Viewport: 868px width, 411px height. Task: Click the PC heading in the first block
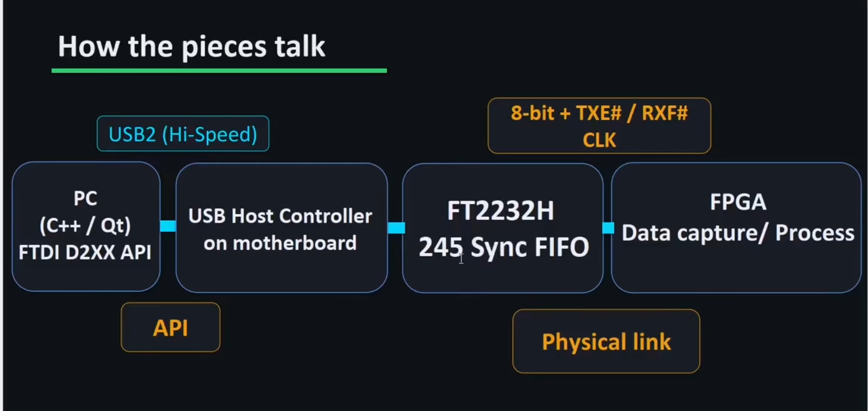click(x=85, y=198)
